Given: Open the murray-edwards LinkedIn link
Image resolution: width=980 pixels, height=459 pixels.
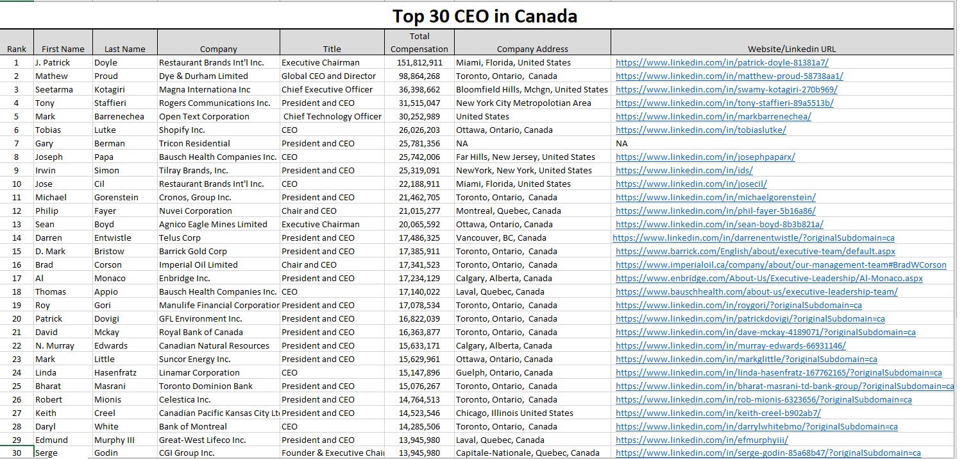Looking at the screenshot, I should (731, 345).
